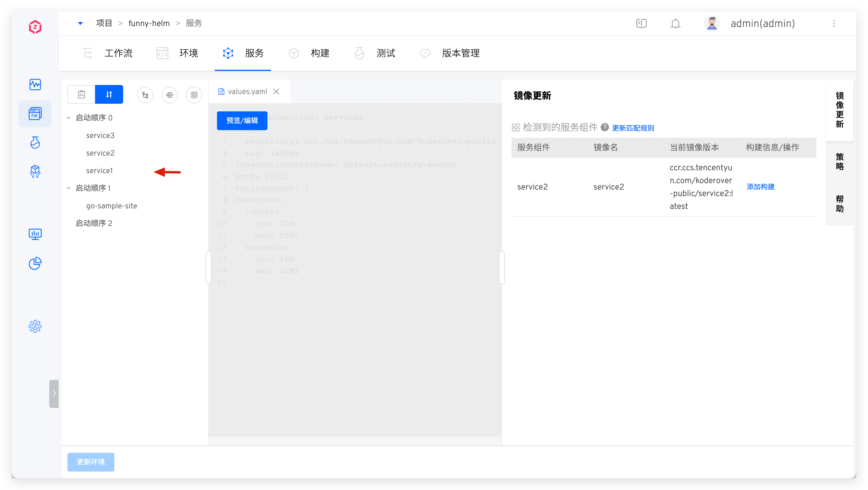Collapse the 启动顺序 0 group
Screen dimensions: 868x490
[x=69, y=117]
